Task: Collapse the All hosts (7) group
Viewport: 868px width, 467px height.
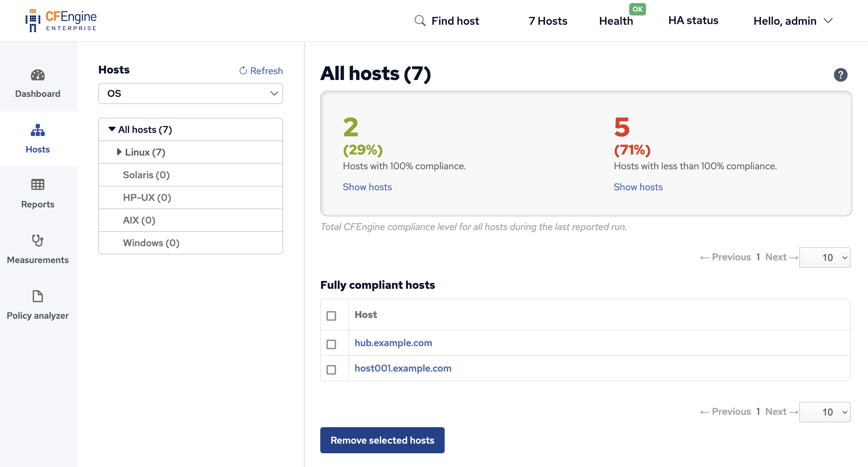Action: coord(112,129)
